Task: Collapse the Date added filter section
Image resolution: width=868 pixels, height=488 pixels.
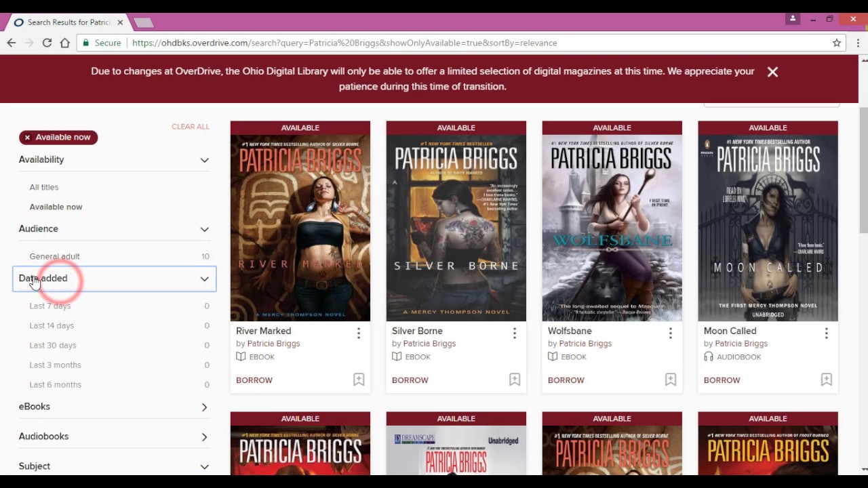Action: [x=114, y=279]
